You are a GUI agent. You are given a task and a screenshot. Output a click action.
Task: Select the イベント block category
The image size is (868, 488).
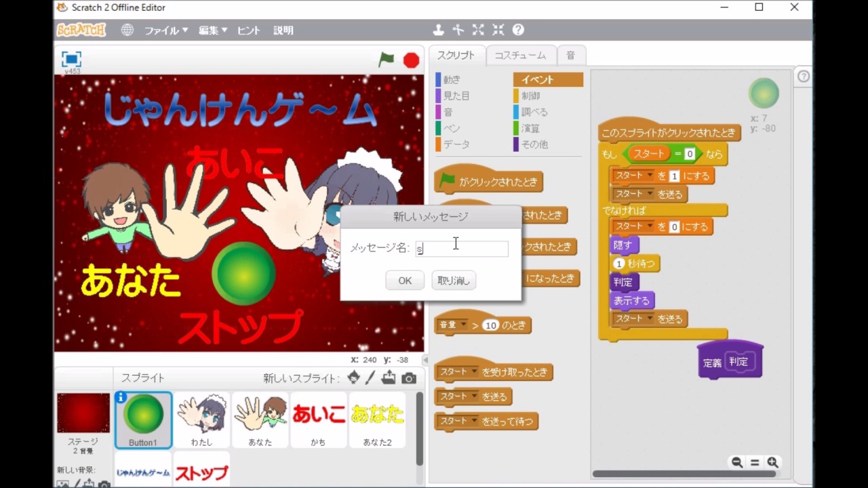click(548, 79)
